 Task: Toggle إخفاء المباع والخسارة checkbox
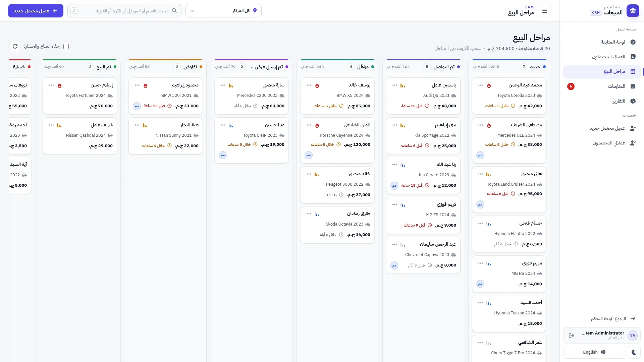(66, 47)
